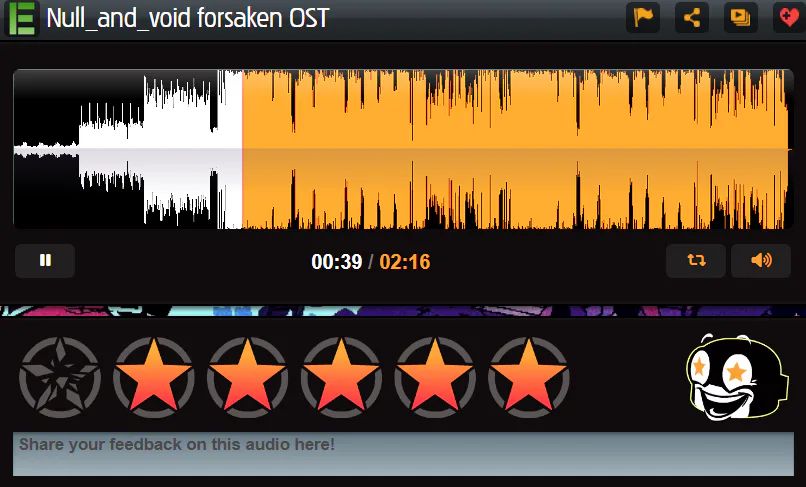Viewport: 806px width, 487px height.
Task: Seek within the orange waveform area
Action: click(515, 149)
